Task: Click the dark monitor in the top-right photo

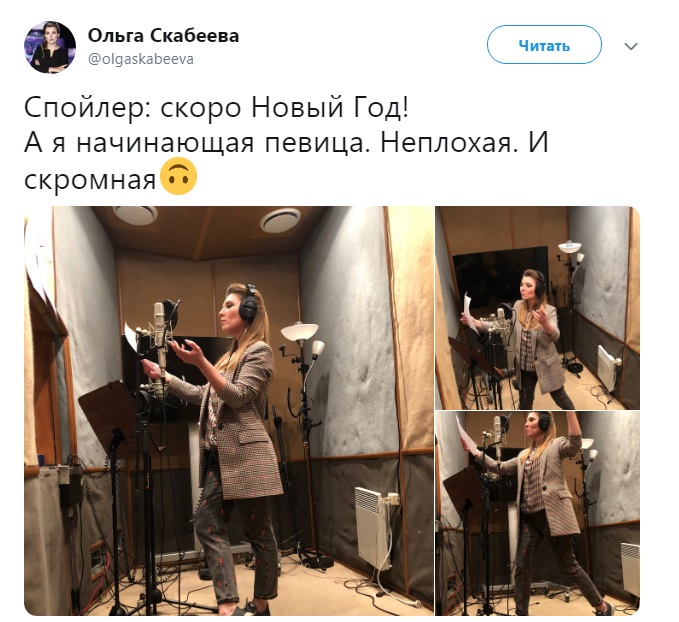Action: tap(498, 277)
